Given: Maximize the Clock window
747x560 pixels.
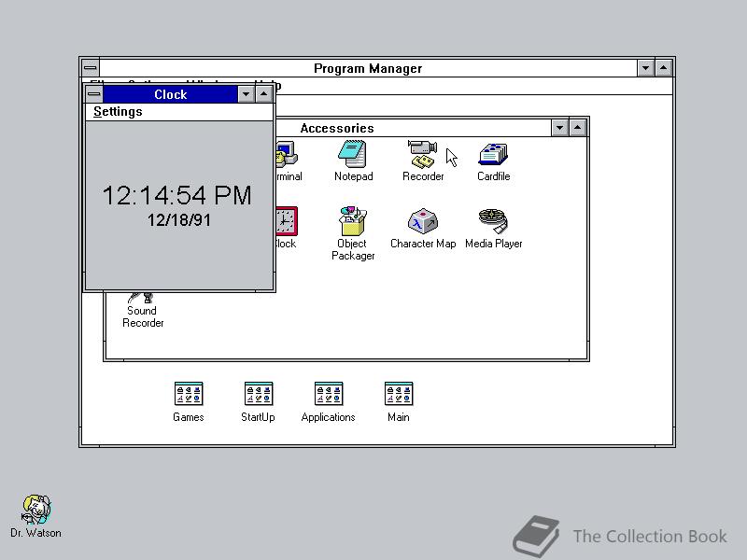Looking at the screenshot, I should point(263,94).
